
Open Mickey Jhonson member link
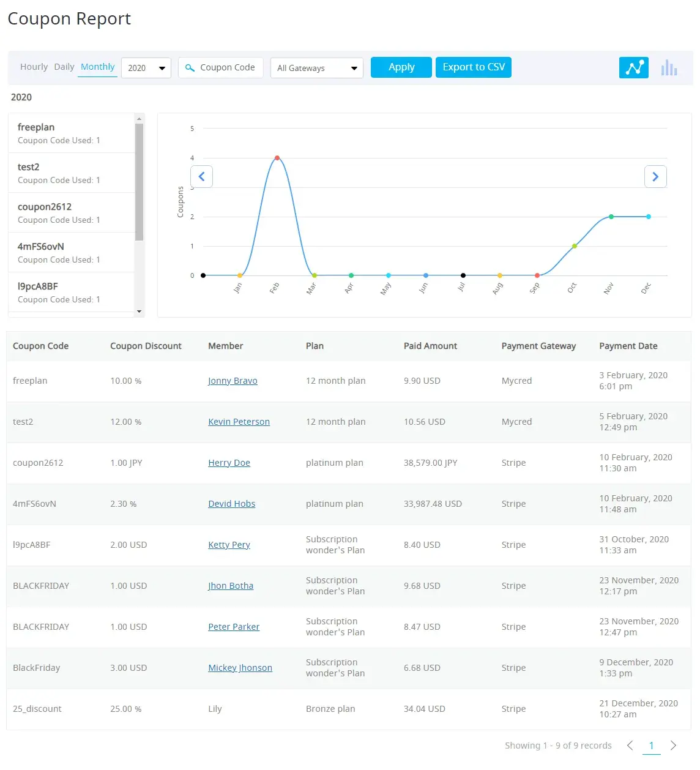[240, 668]
